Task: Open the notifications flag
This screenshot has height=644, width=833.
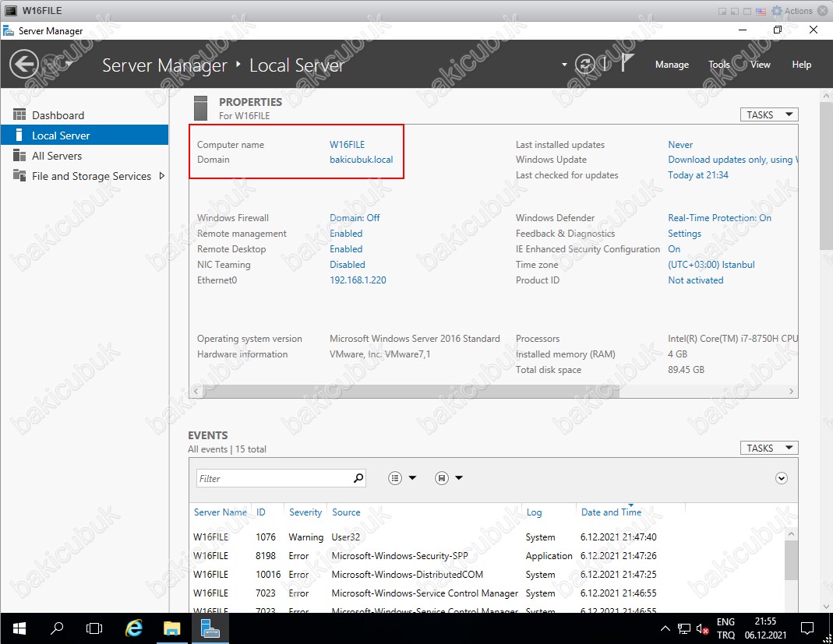Action: point(627,63)
